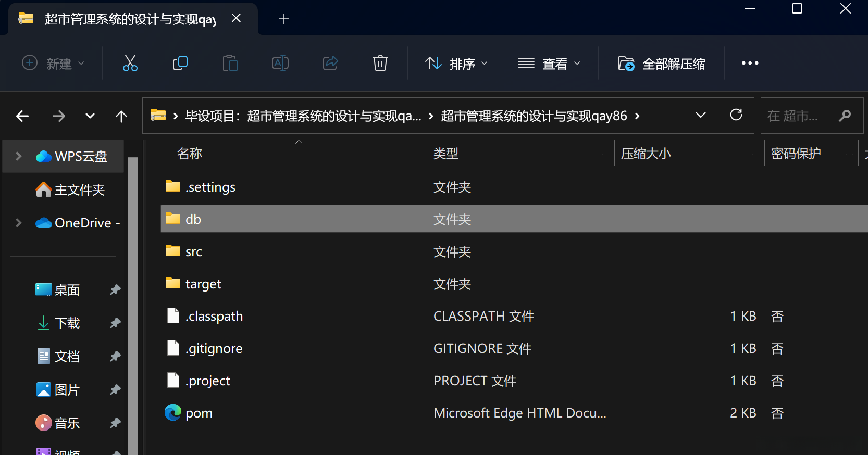Click the Delete trash can icon
This screenshot has width=868, height=455.
click(380, 64)
